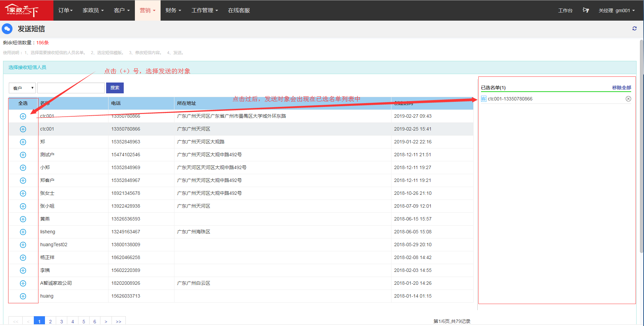This screenshot has height=326, width=644.
Task: Click remaining SMS count 186条
Action: (43, 43)
